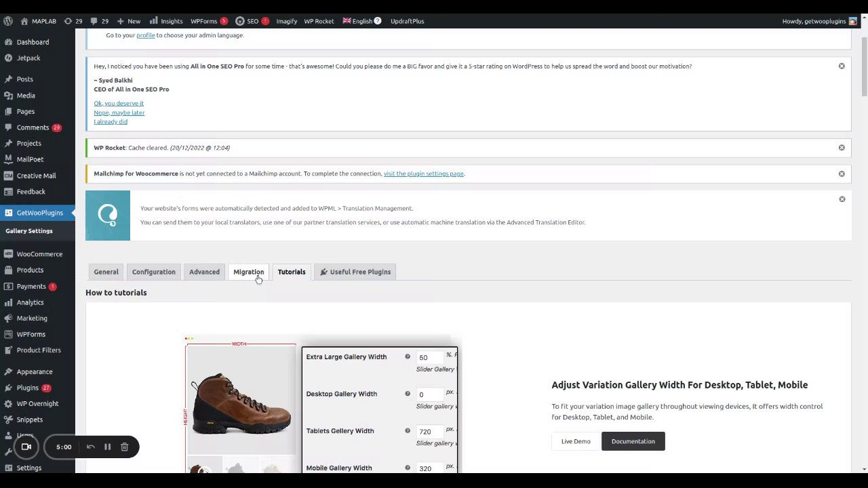Image resolution: width=868 pixels, height=488 pixels.
Task: Open Howdy, getwooplugins account menu
Action: 820,21
